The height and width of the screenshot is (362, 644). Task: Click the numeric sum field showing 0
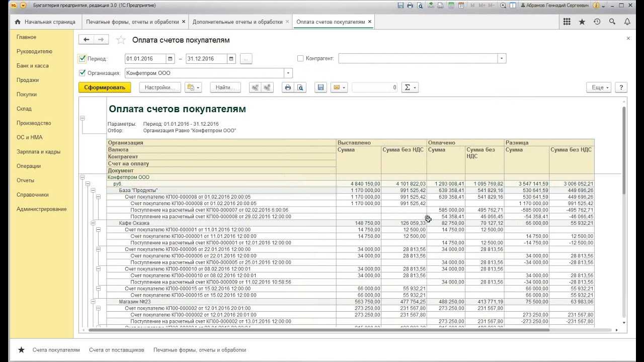pyautogui.click(x=375, y=87)
